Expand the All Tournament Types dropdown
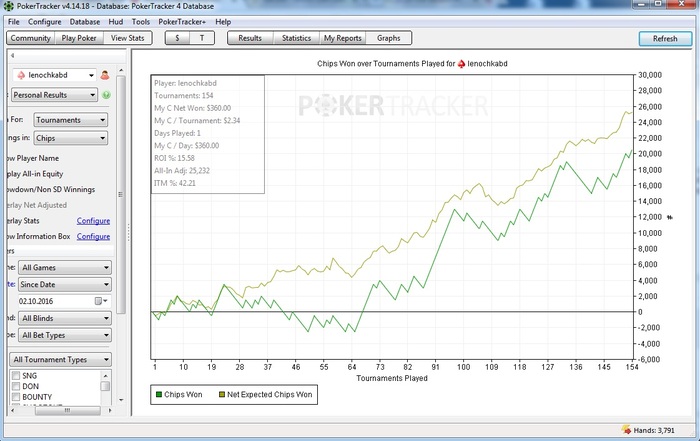This screenshot has height=441, width=700. 60,360
